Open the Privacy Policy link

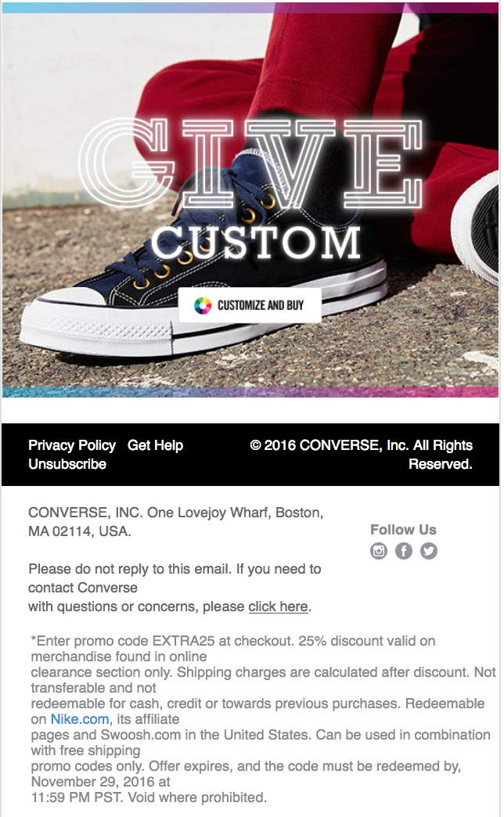pos(72,445)
